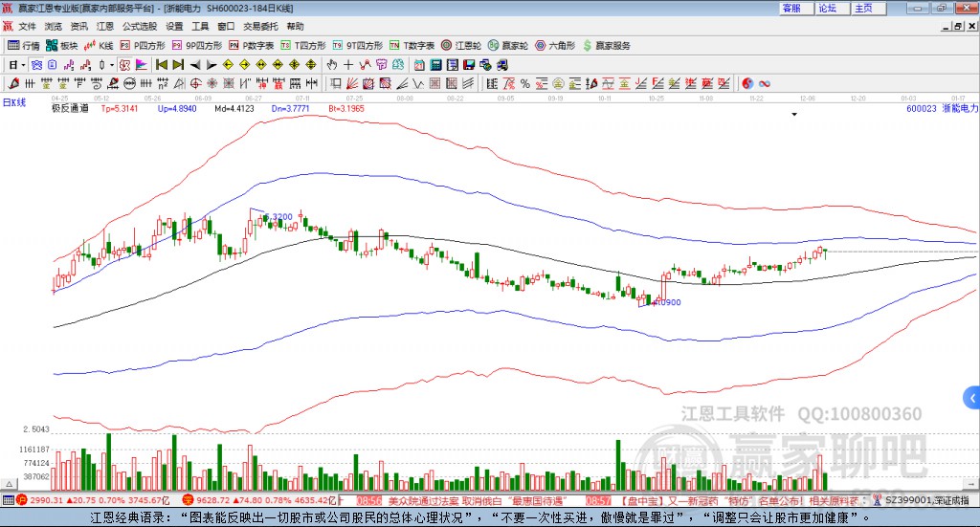980x527 pixels.
Task: Open the 江恩 menu
Action: click(x=105, y=26)
